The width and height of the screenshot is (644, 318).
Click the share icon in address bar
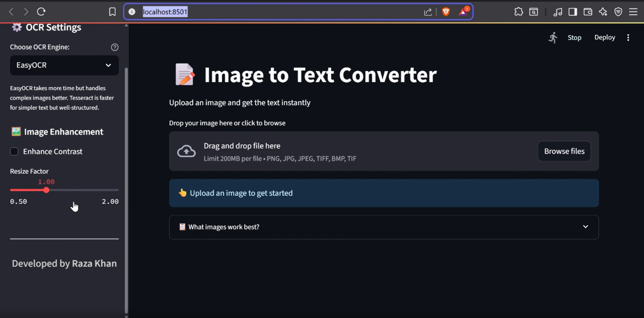pos(428,12)
